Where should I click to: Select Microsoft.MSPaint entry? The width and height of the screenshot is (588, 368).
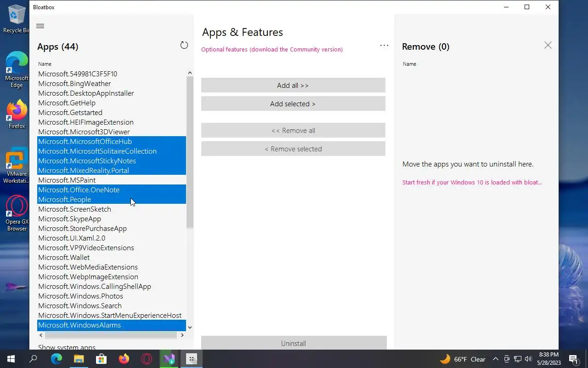pos(112,180)
